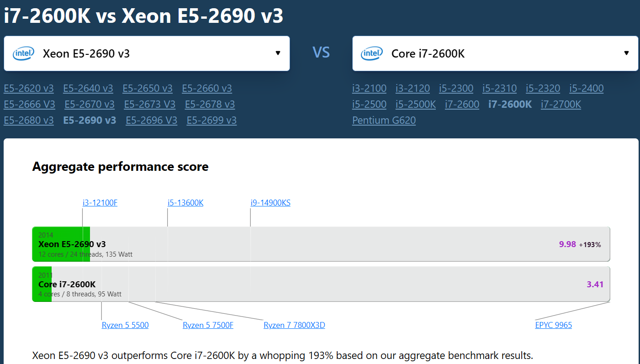Click the Aggregate performance score heading
This screenshot has width=640, height=364.
click(120, 167)
